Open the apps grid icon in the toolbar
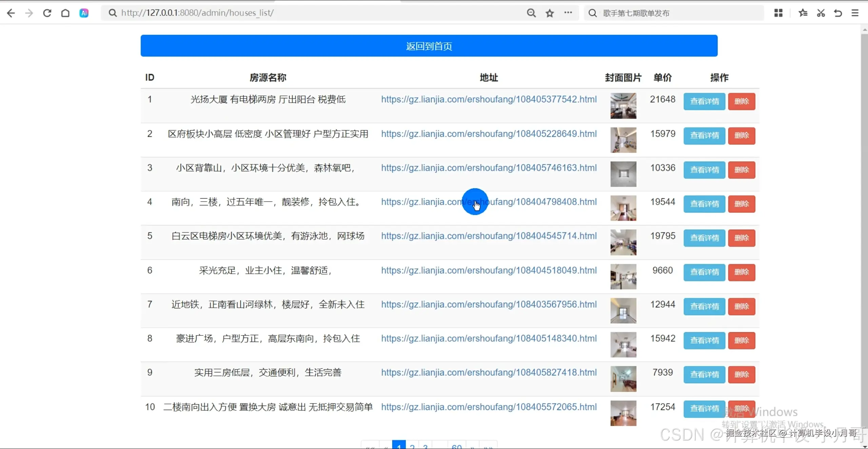 click(x=778, y=13)
